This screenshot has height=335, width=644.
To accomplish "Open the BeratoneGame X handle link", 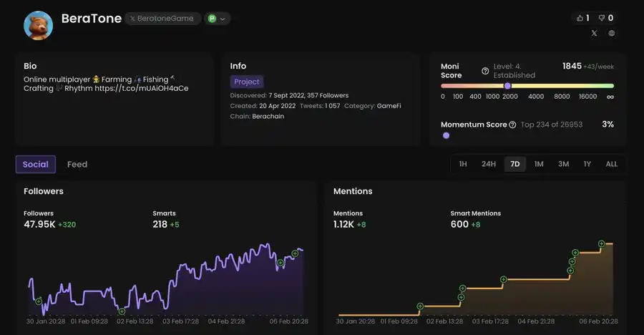I will (x=162, y=19).
